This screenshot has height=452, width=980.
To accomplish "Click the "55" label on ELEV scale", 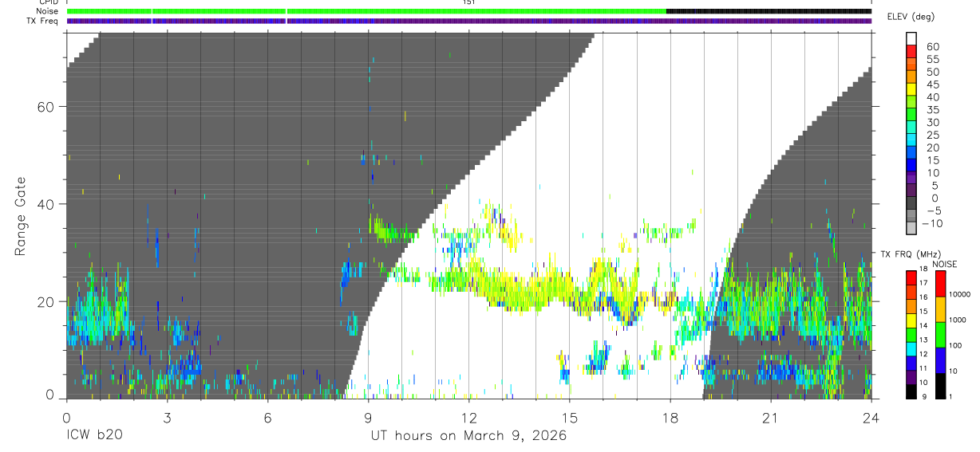I will pos(932,60).
